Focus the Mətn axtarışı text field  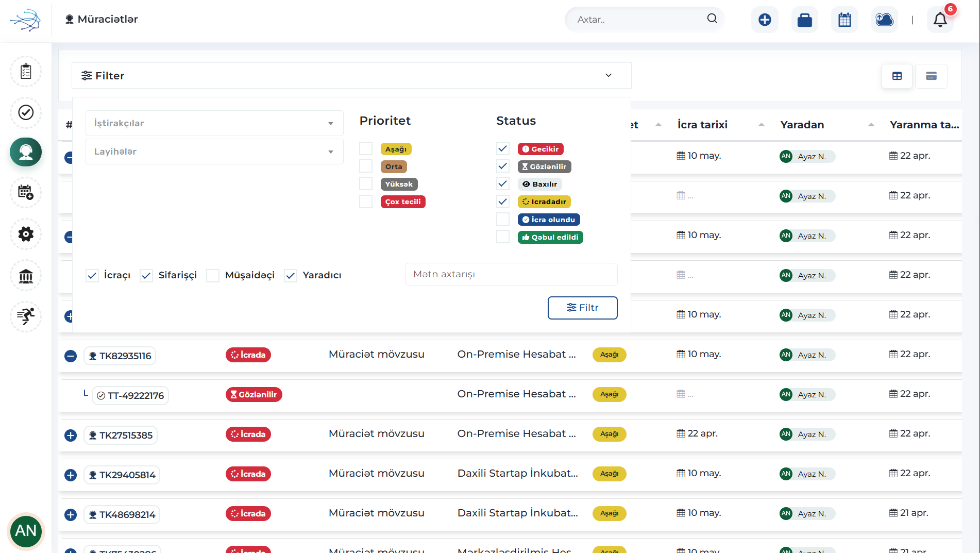pos(511,274)
